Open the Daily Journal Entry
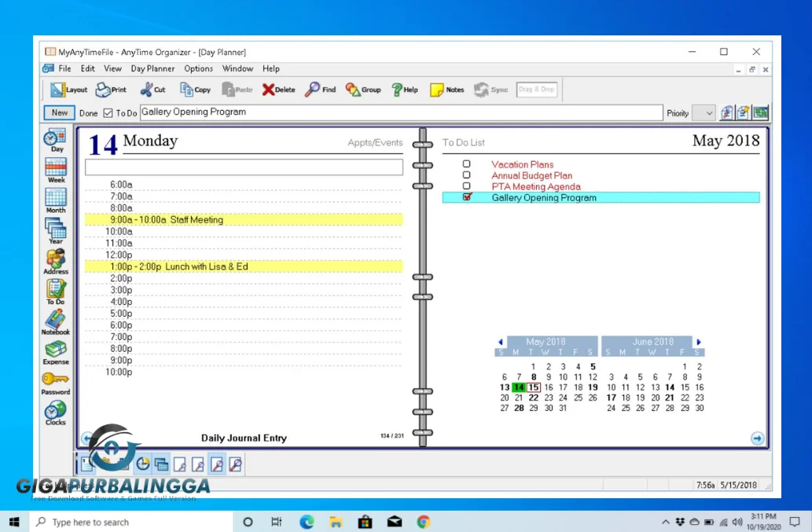The width and height of the screenshot is (812, 532). click(x=244, y=438)
